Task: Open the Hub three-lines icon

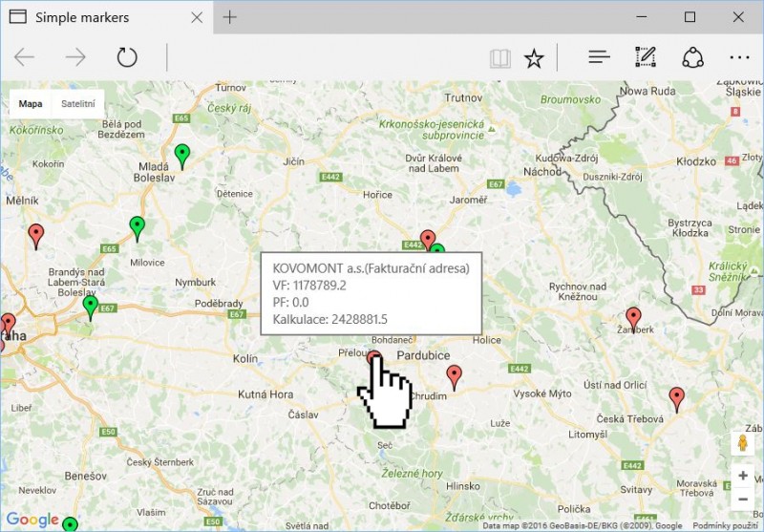Action: coord(599,57)
